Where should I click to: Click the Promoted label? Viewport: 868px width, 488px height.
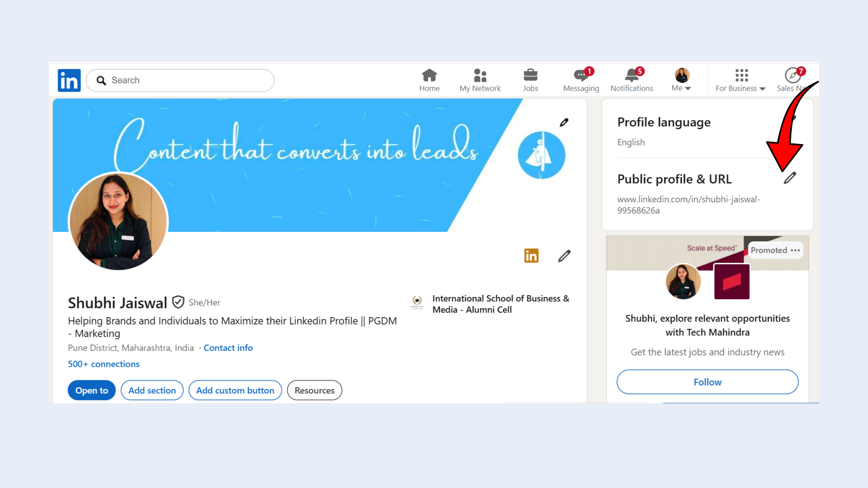pyautogui.click(x=768, y=250)
